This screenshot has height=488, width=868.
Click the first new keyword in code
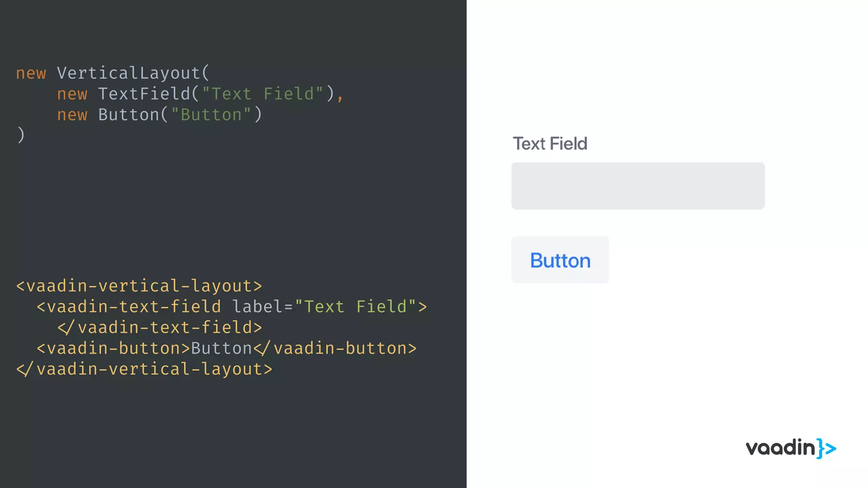pyautogui.click(x=31, y=73)
